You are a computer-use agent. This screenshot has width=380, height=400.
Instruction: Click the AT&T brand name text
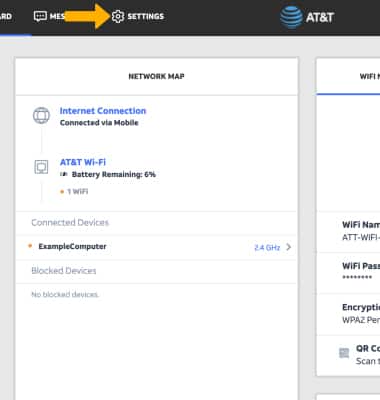320,17
